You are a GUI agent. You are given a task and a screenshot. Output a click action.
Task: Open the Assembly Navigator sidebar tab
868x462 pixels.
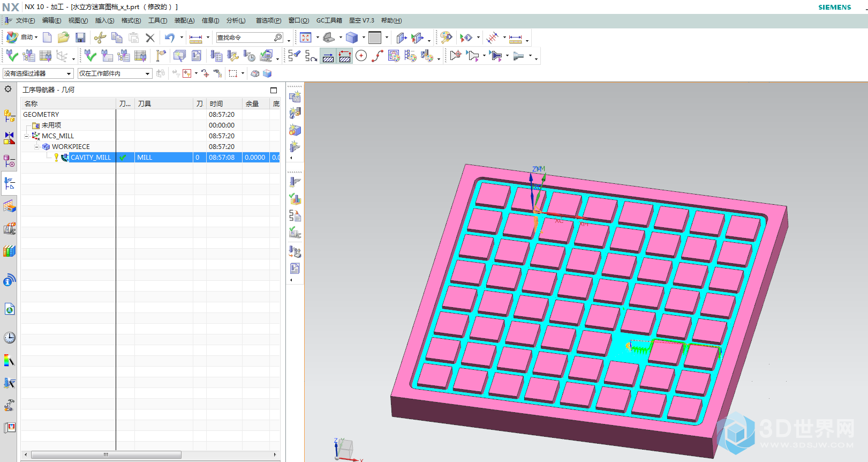[x=9, y=115]
